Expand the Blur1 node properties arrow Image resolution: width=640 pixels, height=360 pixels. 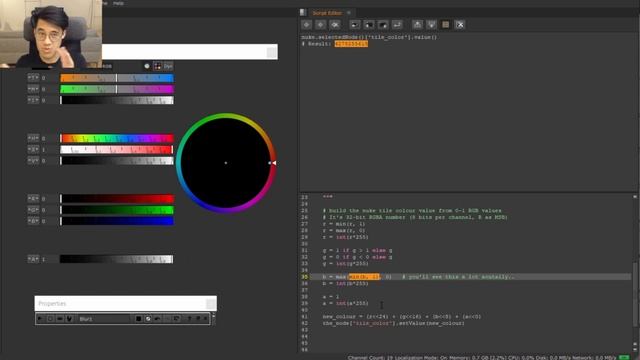(40, 318)
